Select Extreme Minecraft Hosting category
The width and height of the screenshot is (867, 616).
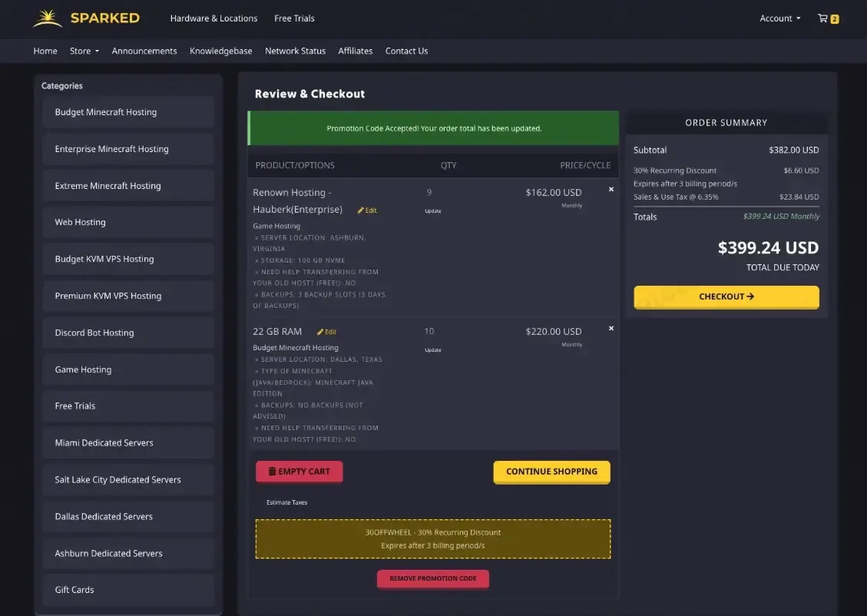(128, 186)
